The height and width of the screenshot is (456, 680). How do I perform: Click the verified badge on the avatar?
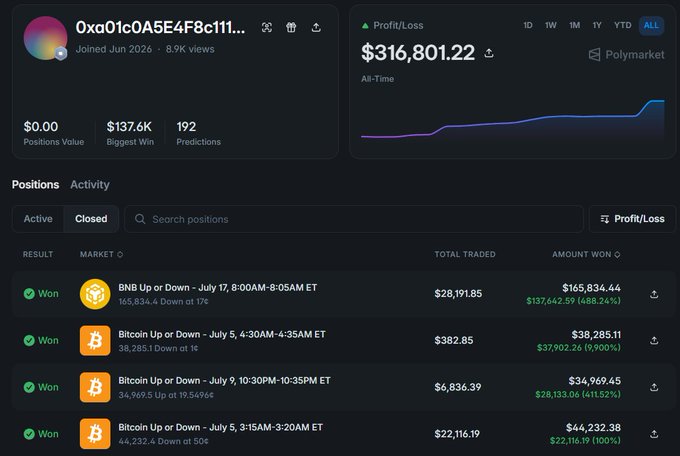61,53
